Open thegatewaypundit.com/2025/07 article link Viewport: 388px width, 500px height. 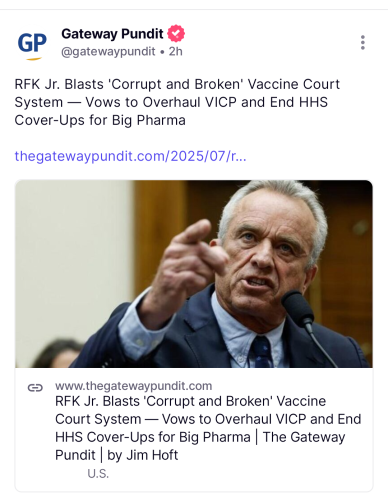click(130, 156)
